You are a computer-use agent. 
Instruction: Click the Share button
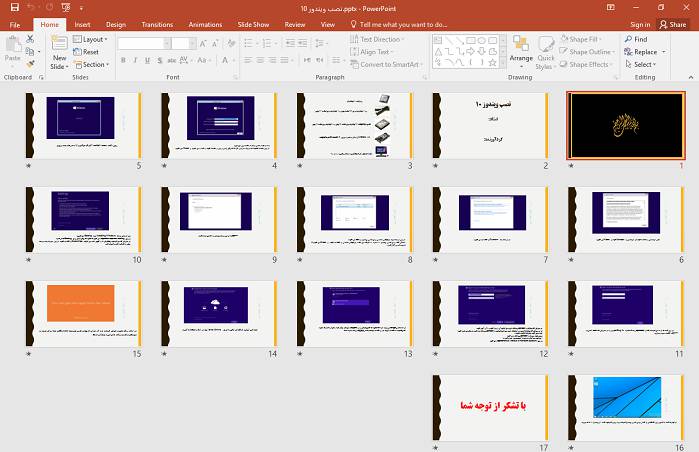pos(672,24)
